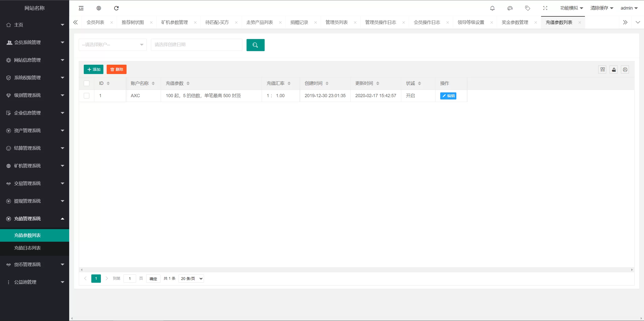Expand 网站信息管理 menu

pos(35,60)
